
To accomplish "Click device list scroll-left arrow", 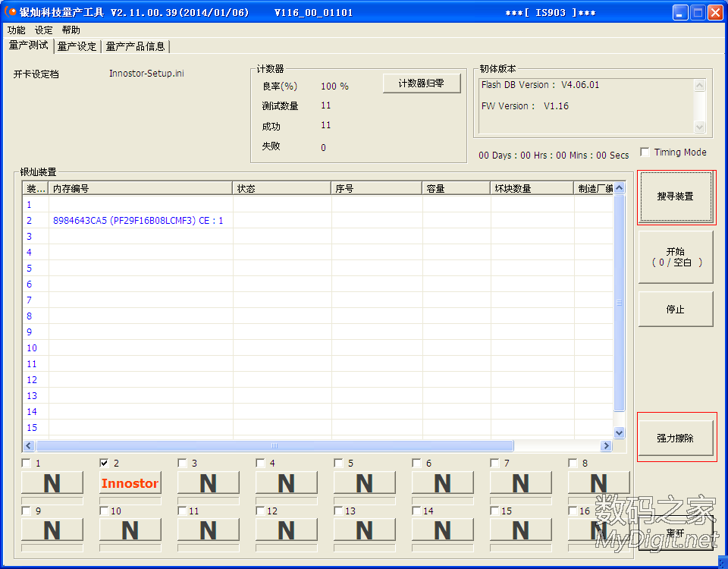I will click(29, 446).
